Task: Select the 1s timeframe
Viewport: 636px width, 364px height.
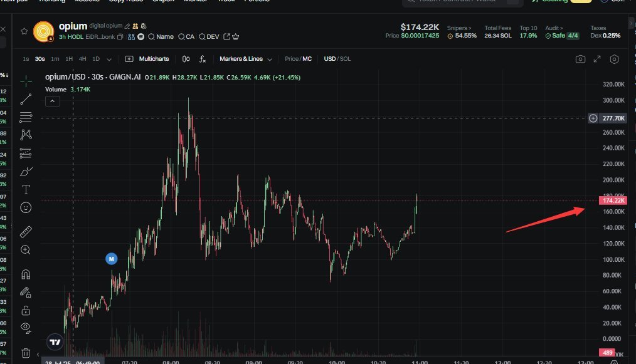Action: [26, 59]
